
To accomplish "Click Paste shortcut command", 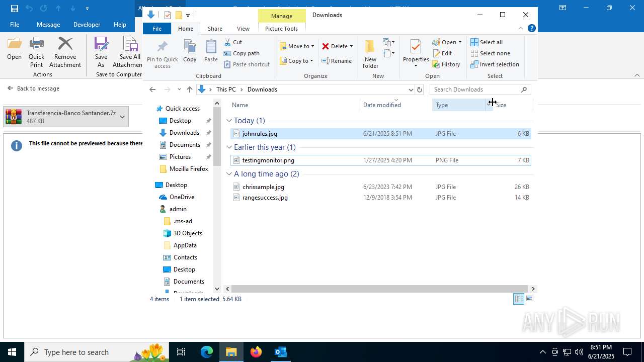I will coord(247,64).
